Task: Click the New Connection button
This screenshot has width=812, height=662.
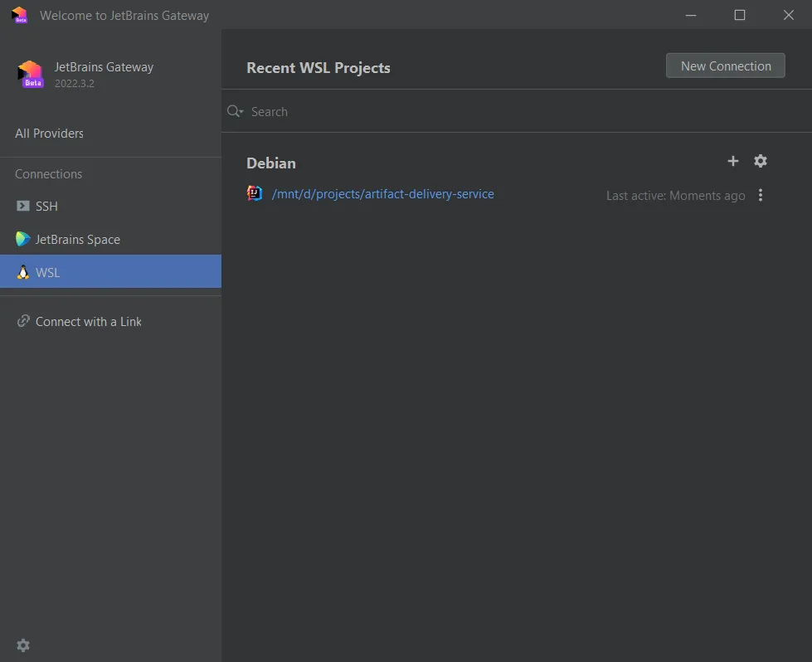Action: pyautogui.click(x=725, y=66)
